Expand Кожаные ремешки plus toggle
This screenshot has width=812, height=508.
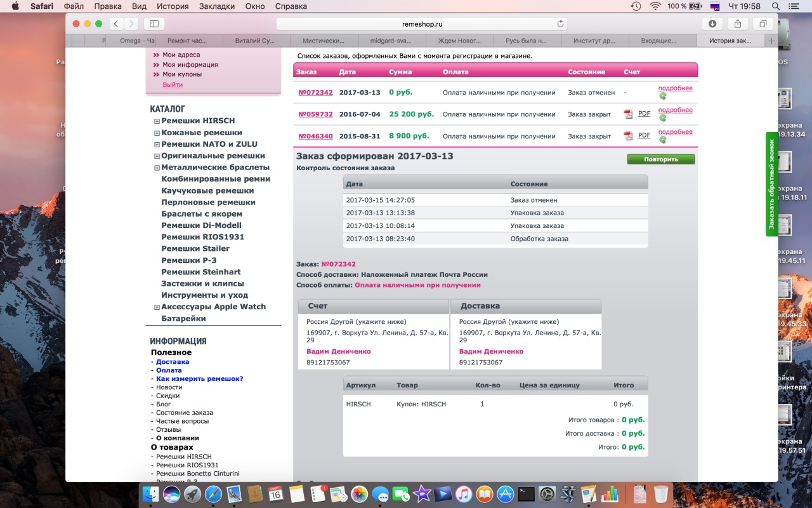tap(157, 133)
